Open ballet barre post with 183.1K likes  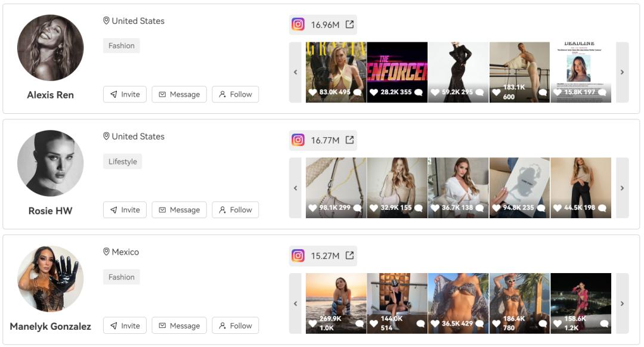pyautogui.click(x=519, y=72)
